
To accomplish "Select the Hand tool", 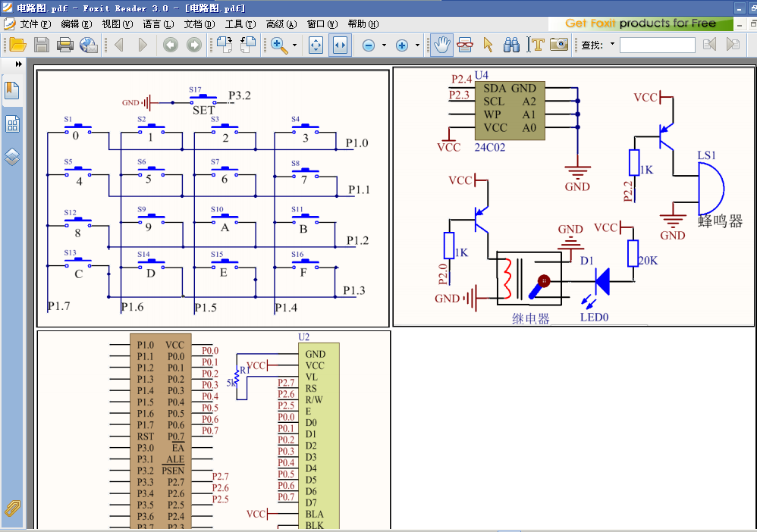I will (x=441, y=45).
